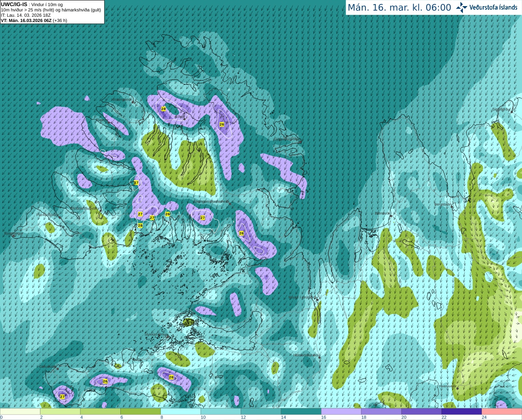The width and height of the screenshot is (522, 420).
Task: Click the yellow gust label '28' beside Æðey
Action: [x=164, y=109]
